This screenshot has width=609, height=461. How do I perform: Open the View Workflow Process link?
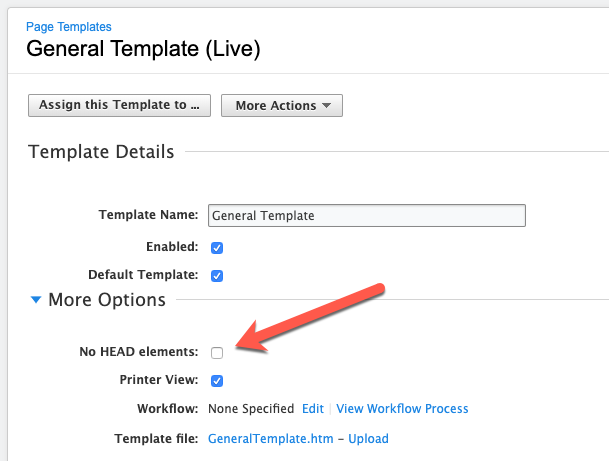[x=402, y=409]
